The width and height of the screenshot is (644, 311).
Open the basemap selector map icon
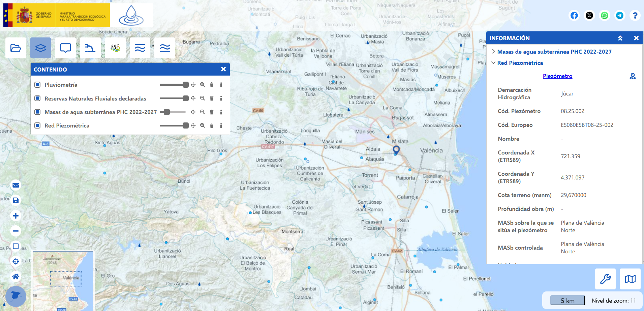630,279
